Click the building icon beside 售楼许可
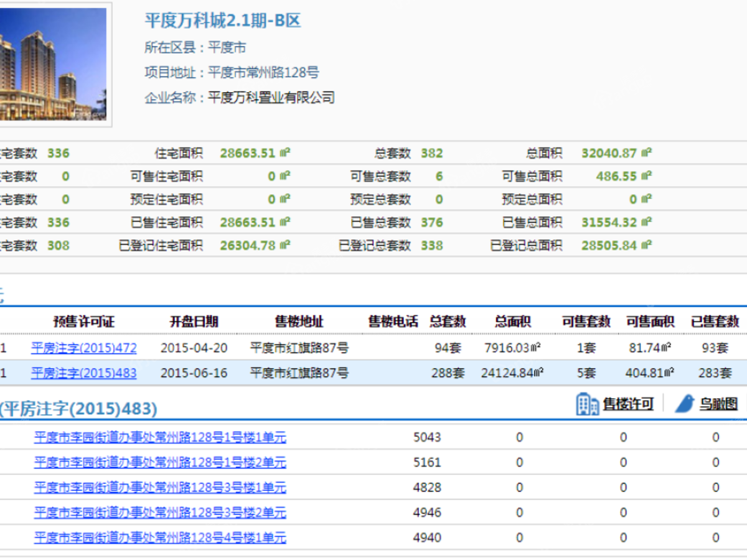 point(587,404)
